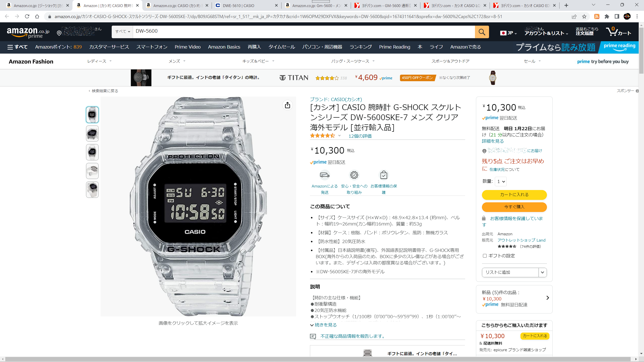Open the browser extensions puzzle icon
This screenshot has width=644, height=362.
pos(607,17)
